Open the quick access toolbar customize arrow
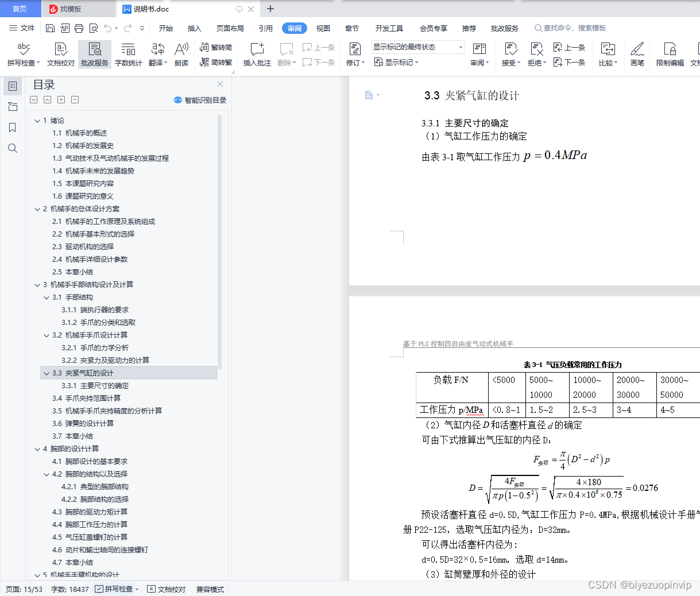Image resolution: width=700 pixels, height=596 pixels. (142, 28)
